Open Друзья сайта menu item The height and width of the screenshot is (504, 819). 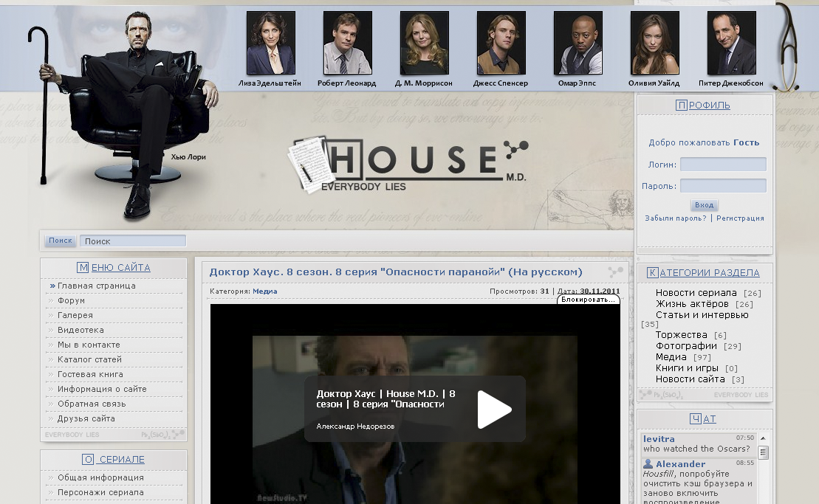click(x=86, y=418)
